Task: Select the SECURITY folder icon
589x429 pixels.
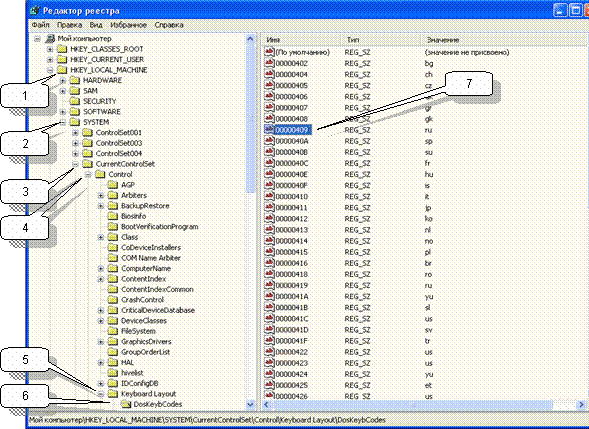Action: point(75,101)
